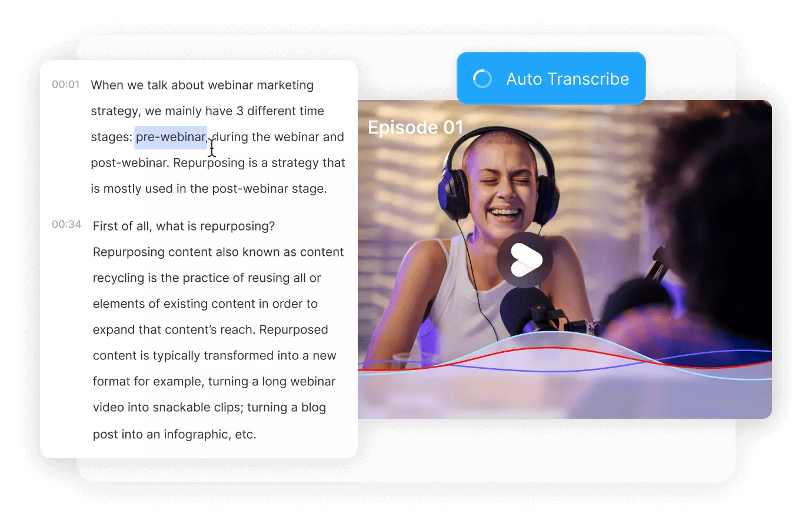The width and height of the screenshot is (812, 527).
Task: Click the line "post into an infographic, etc."
Action: point(175,435)
